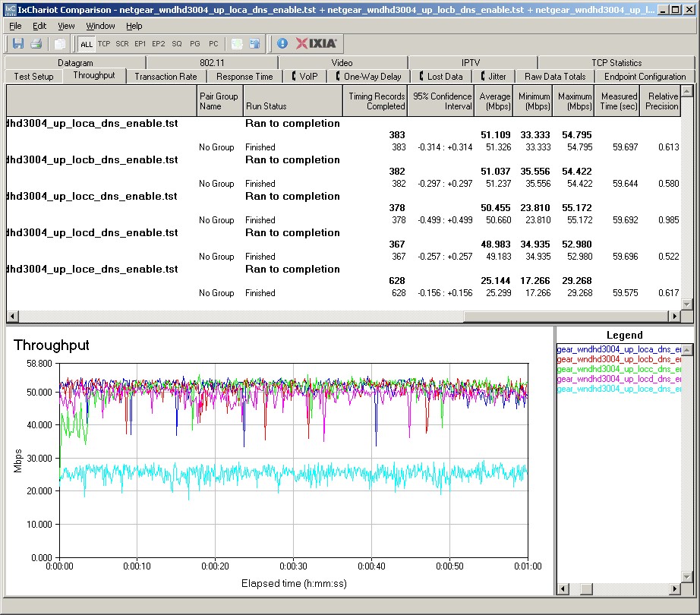Click the blue arrow chart toolbar icon
The width and height of the screenshot is (700, 615).
pos(255,44)
